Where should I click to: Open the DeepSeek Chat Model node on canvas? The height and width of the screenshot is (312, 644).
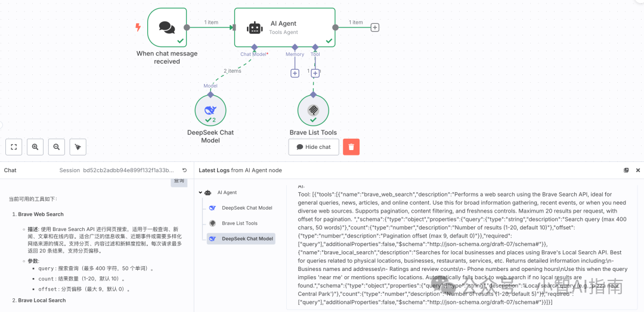[x=210, y=111]
